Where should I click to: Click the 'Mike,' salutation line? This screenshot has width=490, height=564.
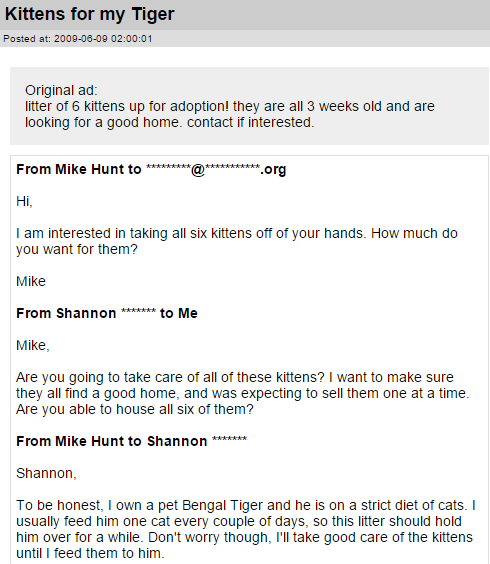tap(33, 345)
